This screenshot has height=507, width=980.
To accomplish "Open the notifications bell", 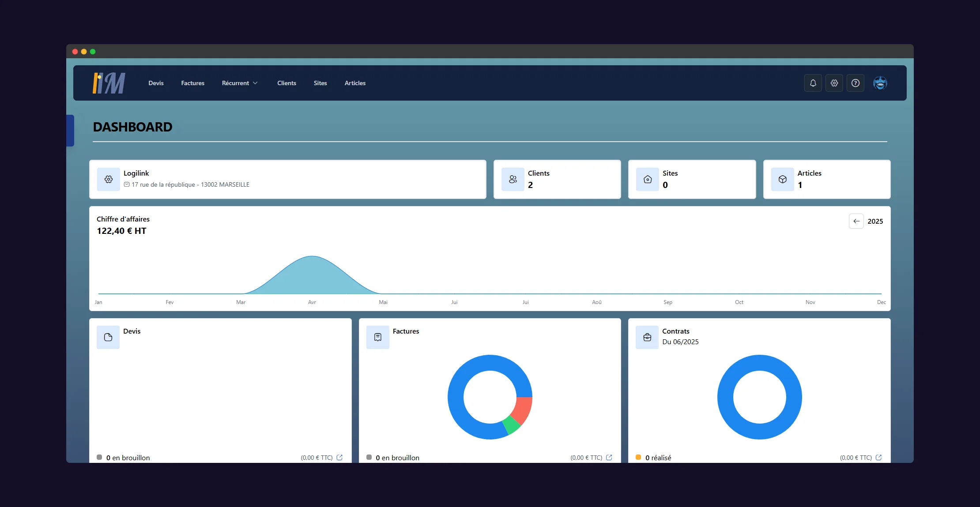I will click(813, 83).
